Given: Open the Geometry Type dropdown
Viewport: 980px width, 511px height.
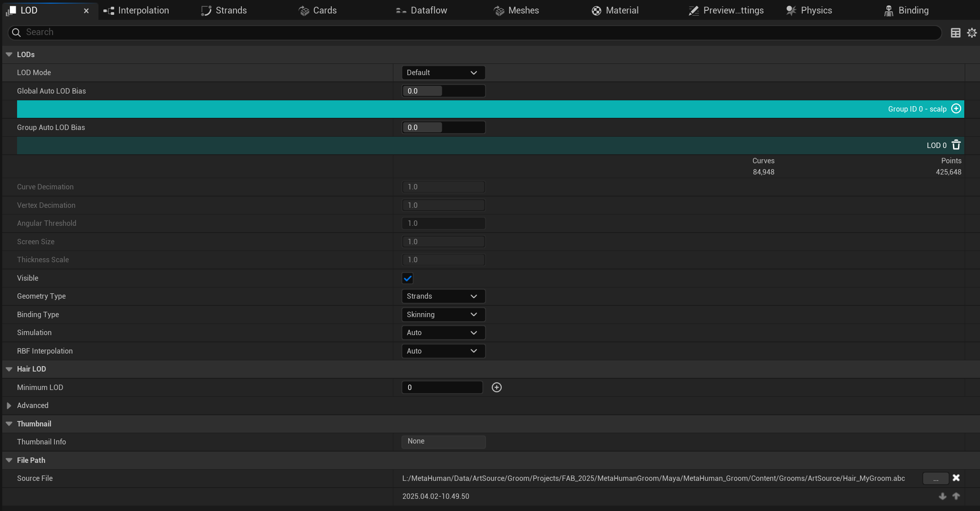Looking at the screenshot, I should point(443,296).
